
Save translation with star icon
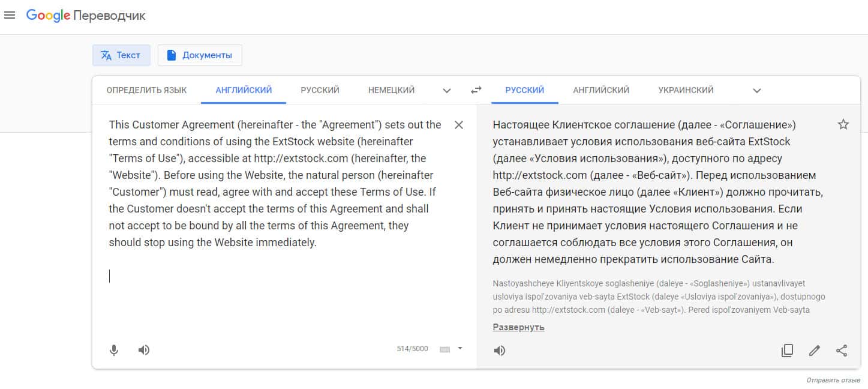tap(843, 125)
